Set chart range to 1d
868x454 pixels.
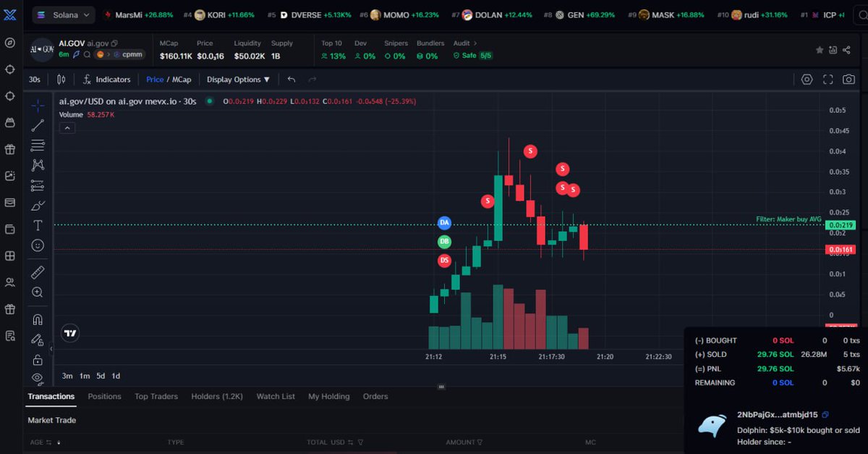pyautogui.click(x=116, y=376)
